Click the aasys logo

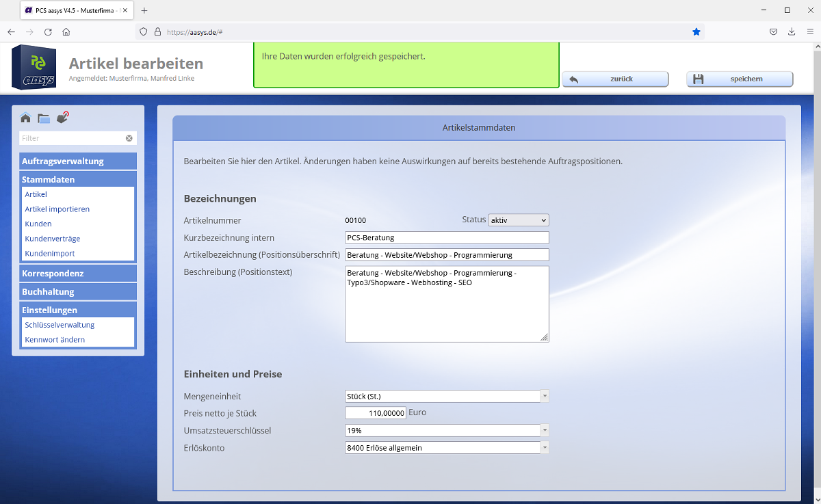pos(34,67)
